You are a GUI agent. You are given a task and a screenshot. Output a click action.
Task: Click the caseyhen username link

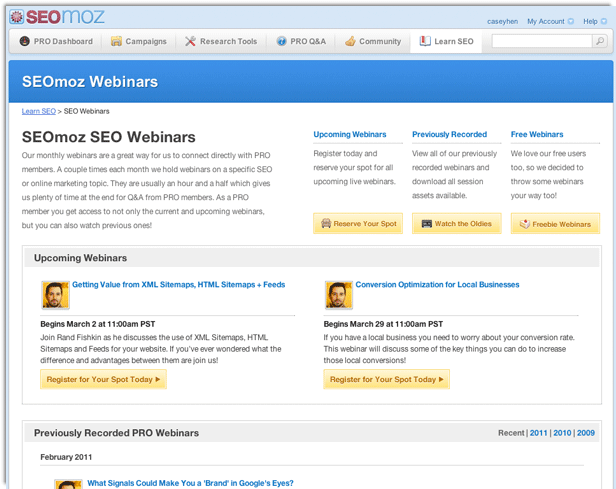(502, 21)
